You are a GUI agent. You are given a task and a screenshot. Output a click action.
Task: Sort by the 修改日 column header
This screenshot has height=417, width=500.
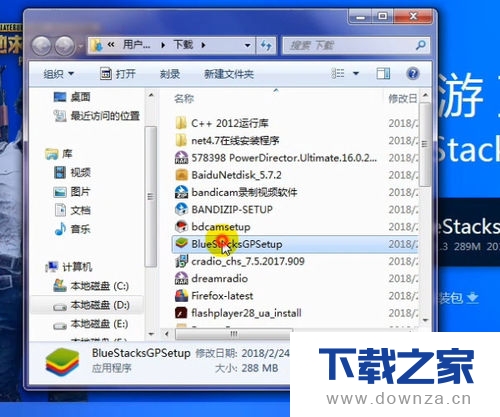point(403,99)
